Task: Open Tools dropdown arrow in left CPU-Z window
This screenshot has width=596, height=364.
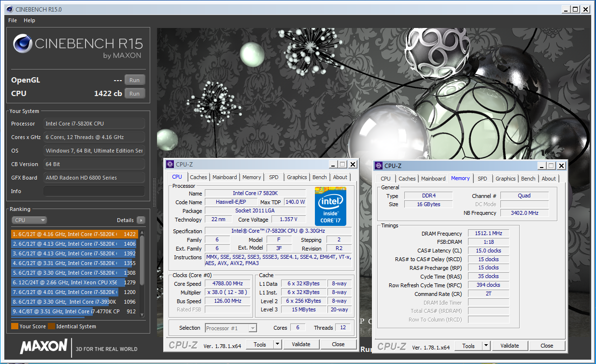Action: [x=277, y=344]
